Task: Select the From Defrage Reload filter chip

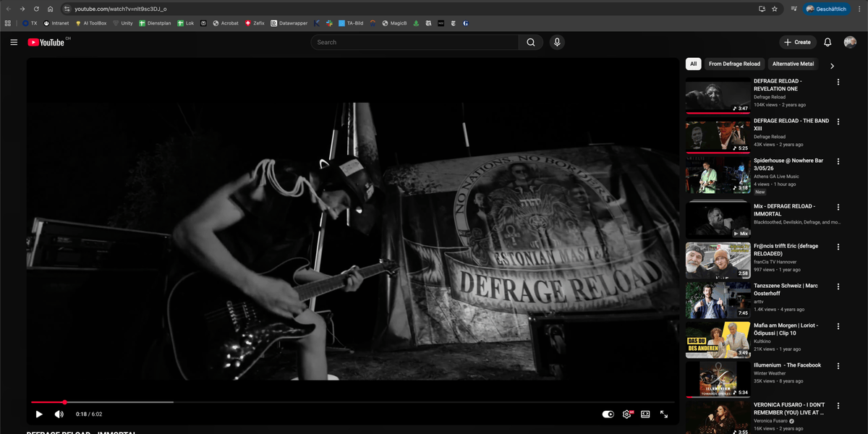Action: pyautogui.click(x=734, y=64)
